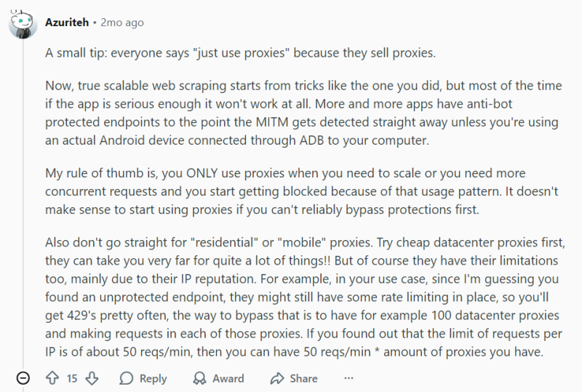Click the Share text label
Screen dimensions: 582x392
tap(303, 378)
